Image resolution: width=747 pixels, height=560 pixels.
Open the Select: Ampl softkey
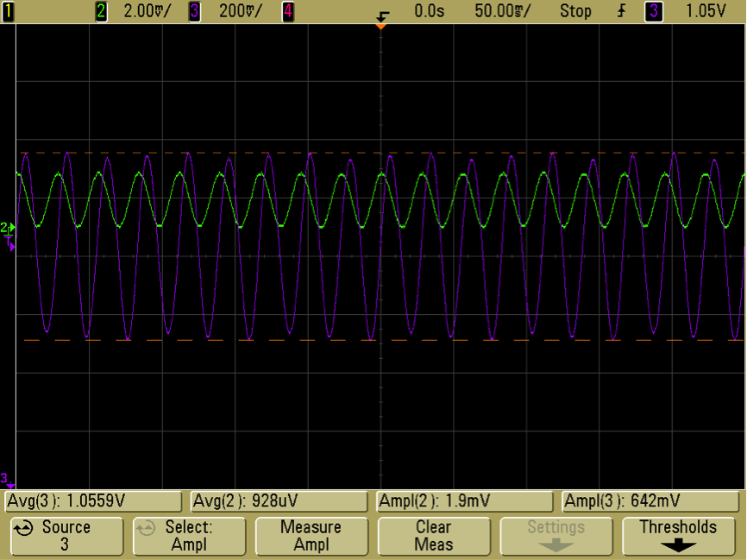pos(189,536)
